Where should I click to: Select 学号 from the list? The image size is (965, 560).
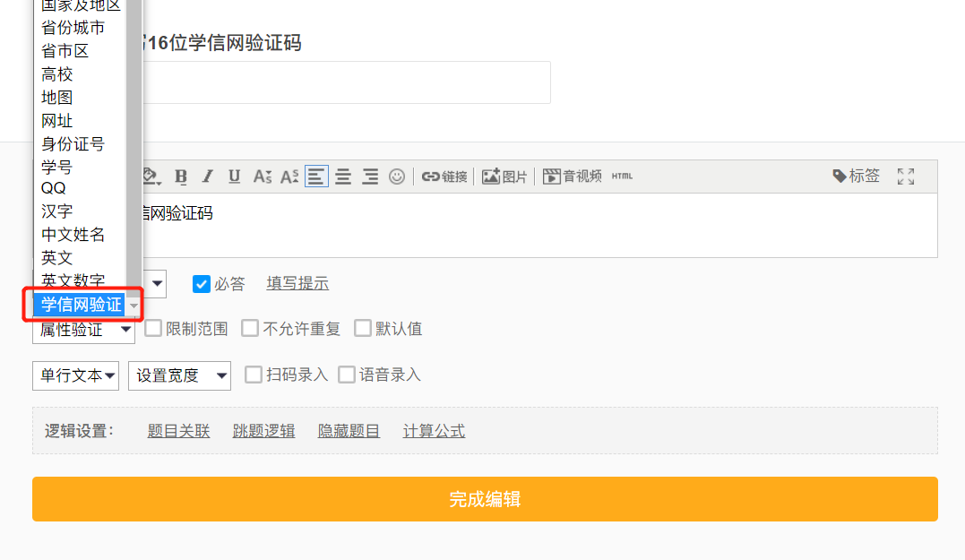(x=57, y=167)
